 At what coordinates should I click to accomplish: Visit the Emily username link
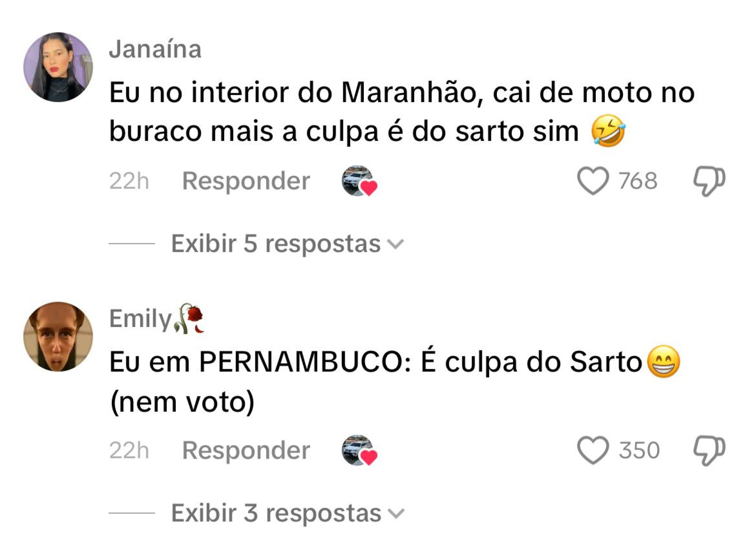coord(140,318)
